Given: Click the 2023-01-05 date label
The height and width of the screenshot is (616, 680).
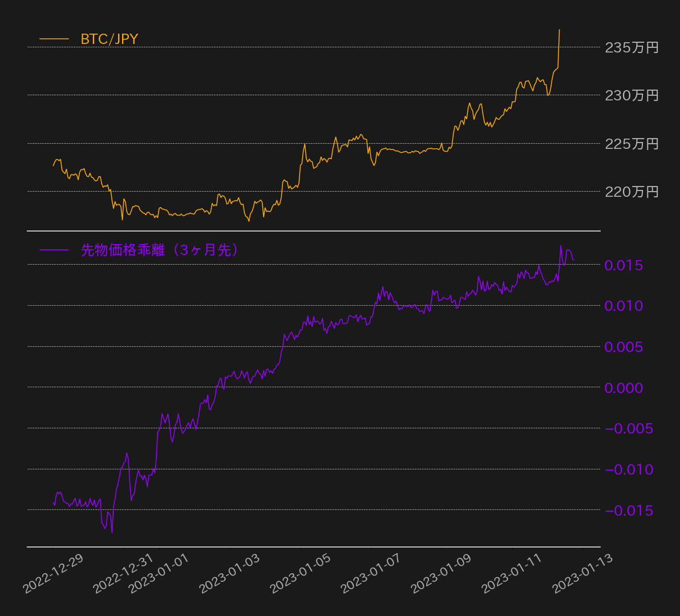Looking at the screenshot, I should click(x=300, y=574).
